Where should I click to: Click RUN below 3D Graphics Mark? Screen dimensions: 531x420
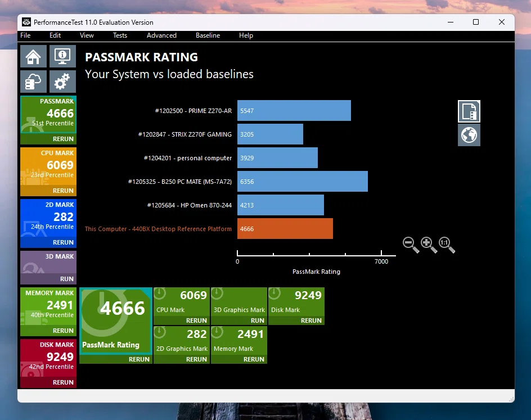tap(258, 320)
